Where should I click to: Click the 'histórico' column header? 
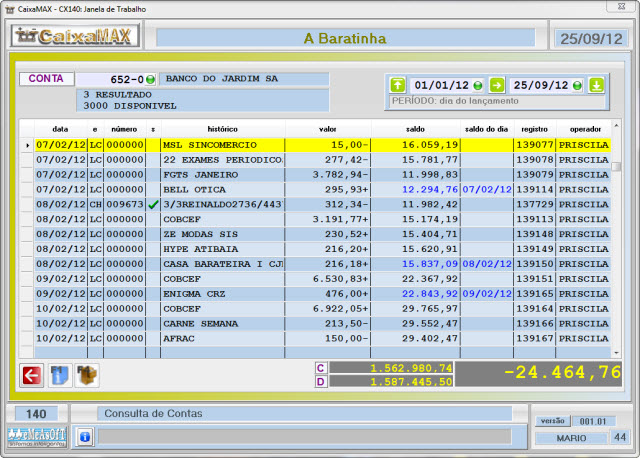pos(222,129)
